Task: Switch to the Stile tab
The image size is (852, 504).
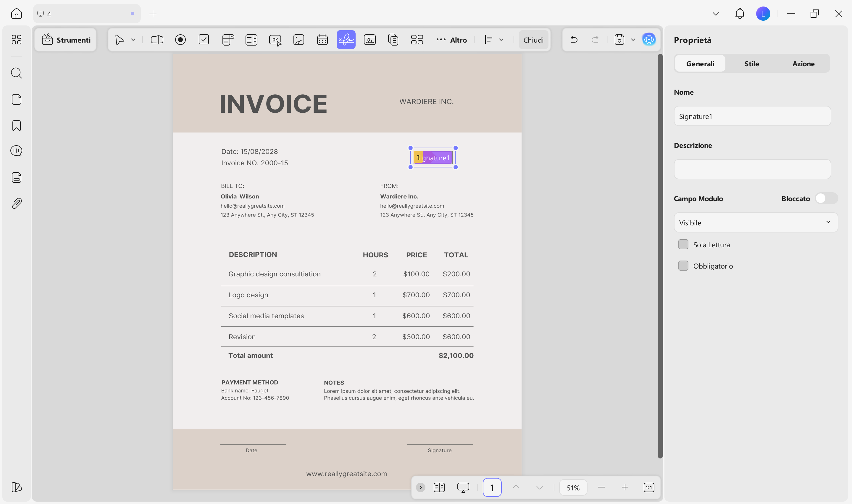Action: tap(751, 64)
